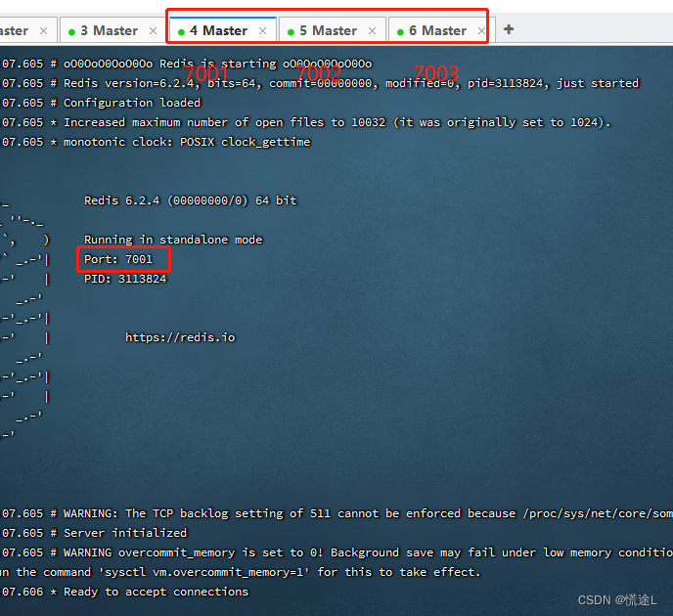Close the 6 Master tab

tap(481, 31)
